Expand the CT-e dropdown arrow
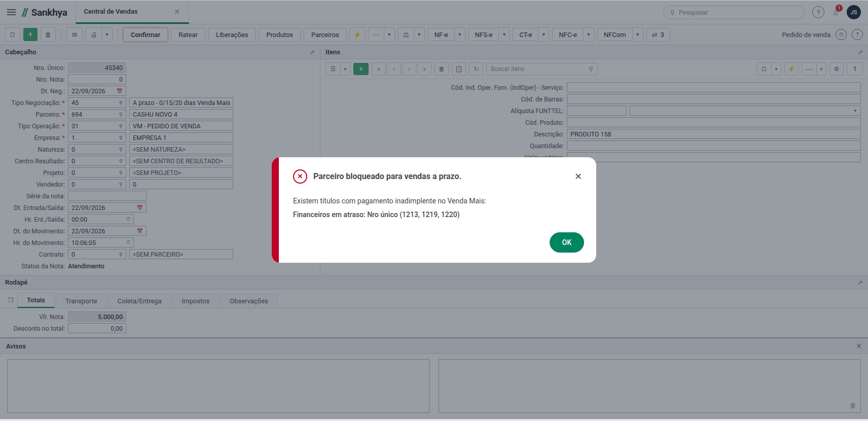 coord(544,34)
